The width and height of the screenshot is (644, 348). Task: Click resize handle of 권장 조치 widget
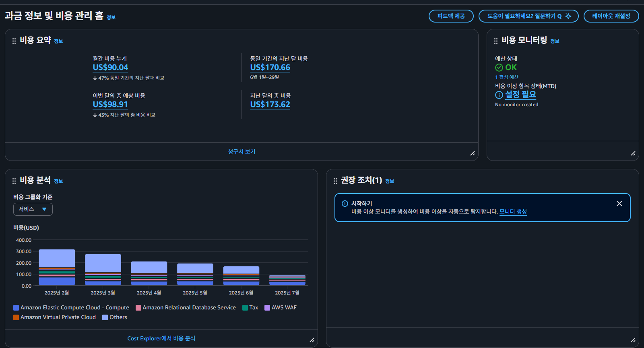(633, 340)
